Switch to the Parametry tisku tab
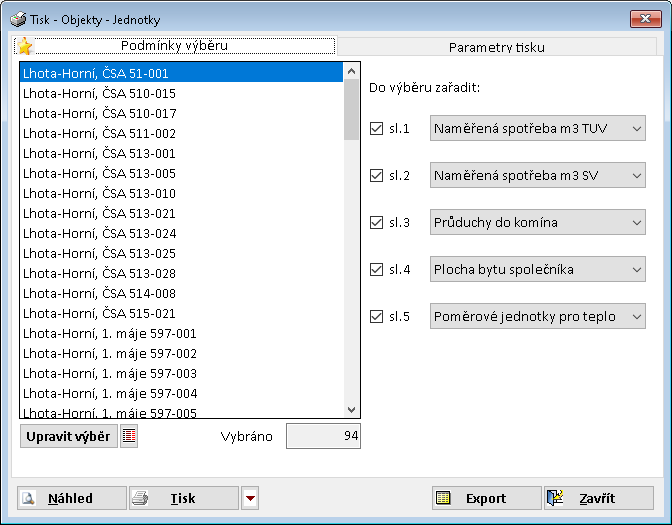672x525 pixels. click(x=497, y=47)
